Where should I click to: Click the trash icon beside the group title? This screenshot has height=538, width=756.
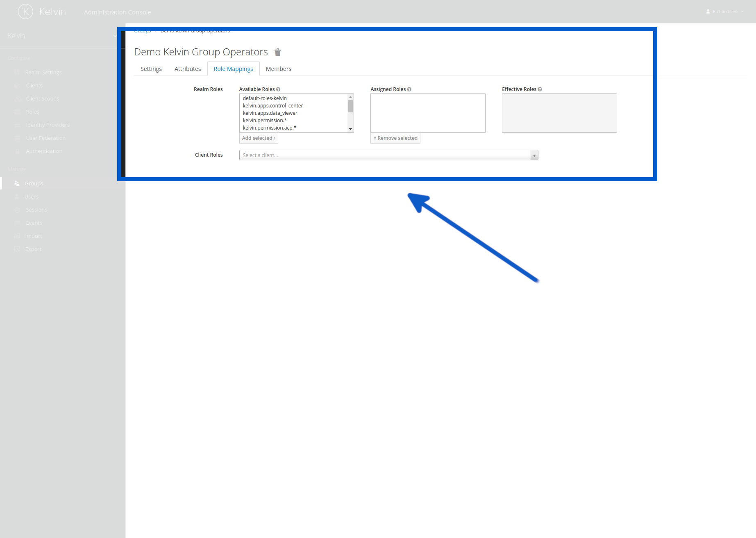point(277,52)
